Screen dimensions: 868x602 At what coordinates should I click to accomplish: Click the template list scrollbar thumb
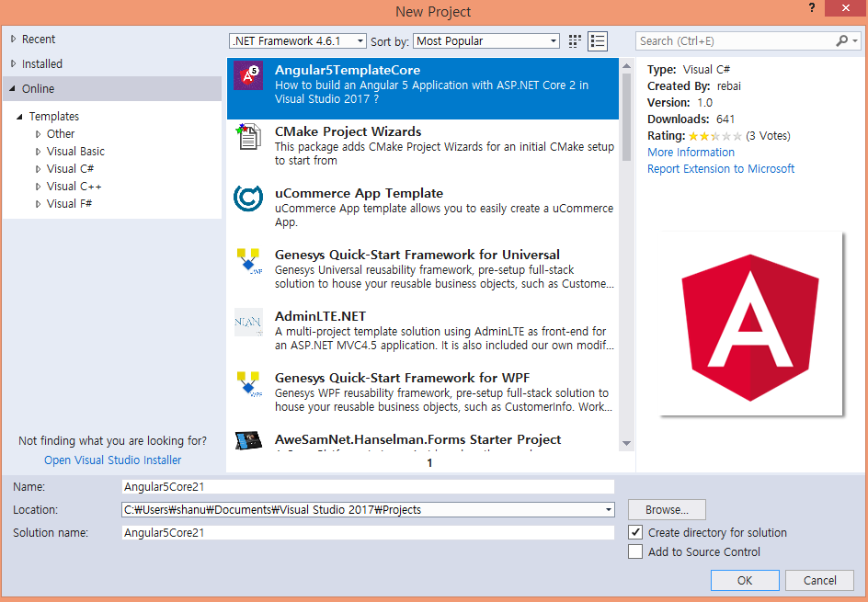[x=627, y=117]
